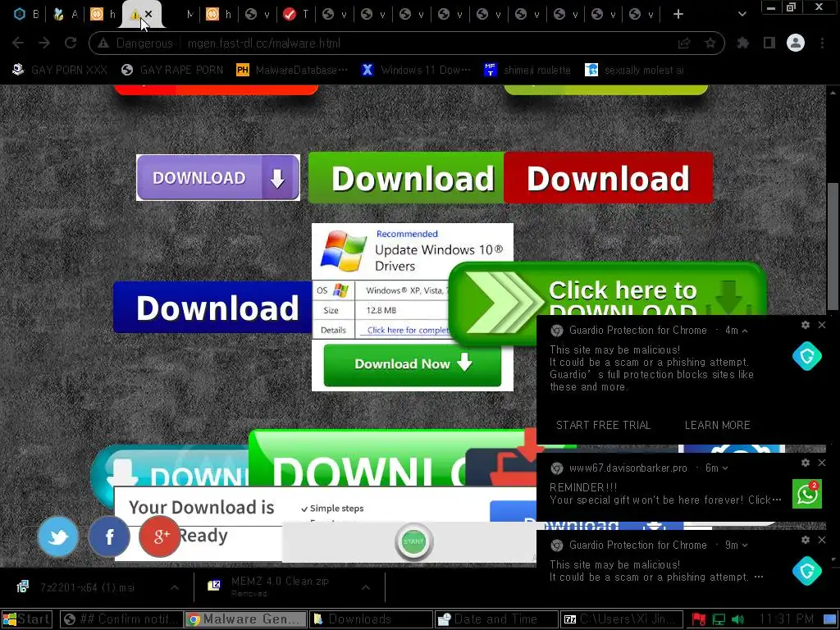Open the Extensions puzzle icon

(x=743, y=43)
